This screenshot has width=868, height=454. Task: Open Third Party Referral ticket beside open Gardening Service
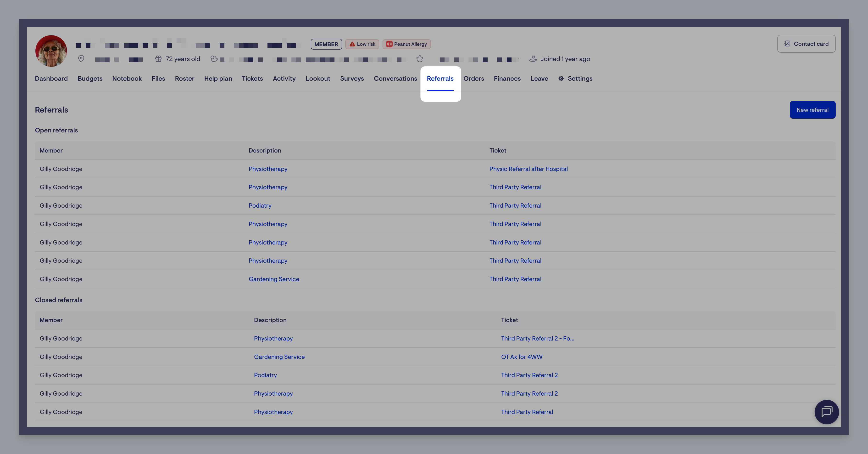tap(515, 279)
